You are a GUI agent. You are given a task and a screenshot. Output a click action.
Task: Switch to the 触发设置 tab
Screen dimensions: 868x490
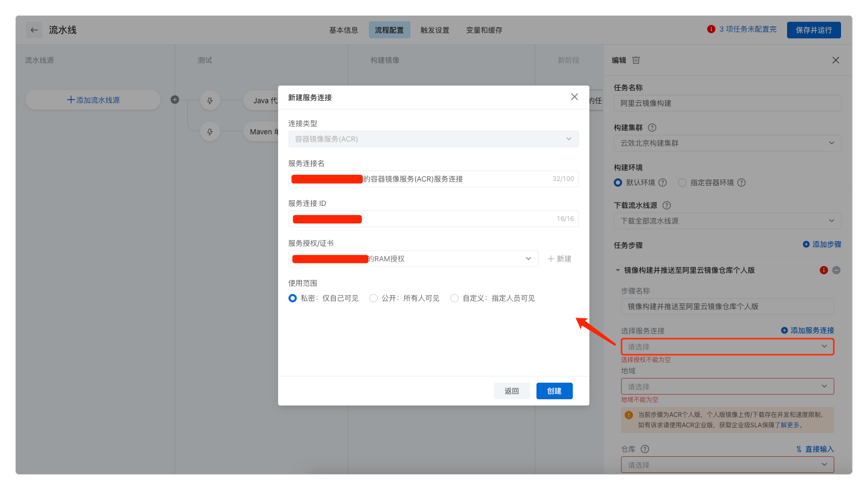point(435,30)
